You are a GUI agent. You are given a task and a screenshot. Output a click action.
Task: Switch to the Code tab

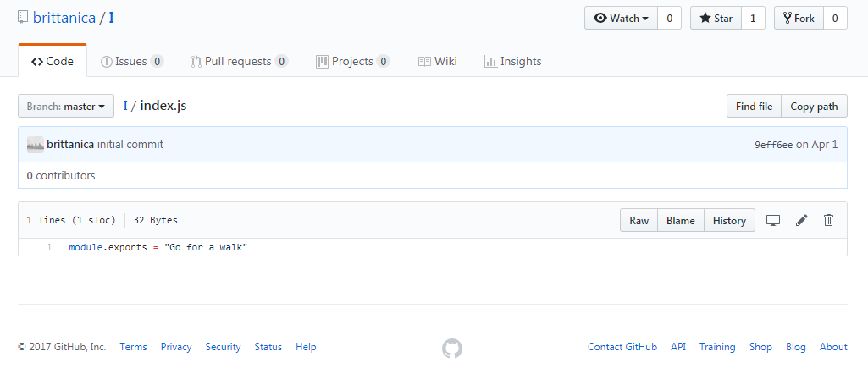click(53, 62)
